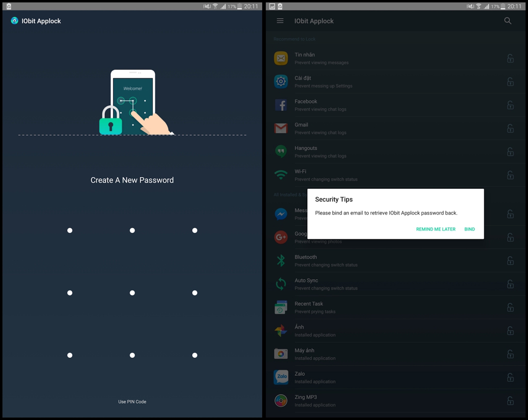Click the Gmail app icon
The image size is (528, 420).
[281, 128]
